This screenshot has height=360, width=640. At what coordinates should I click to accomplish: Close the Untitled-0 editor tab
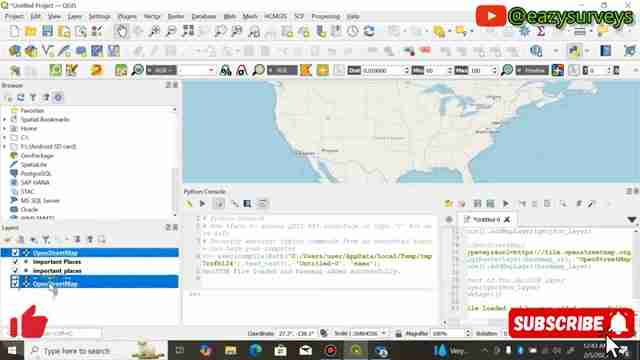pyautogui.click(x=507, y=220)
